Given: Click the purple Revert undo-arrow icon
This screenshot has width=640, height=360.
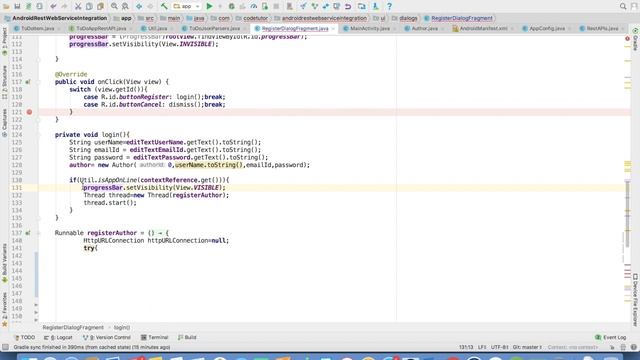Looking at the screenshot, I should 348,7.
